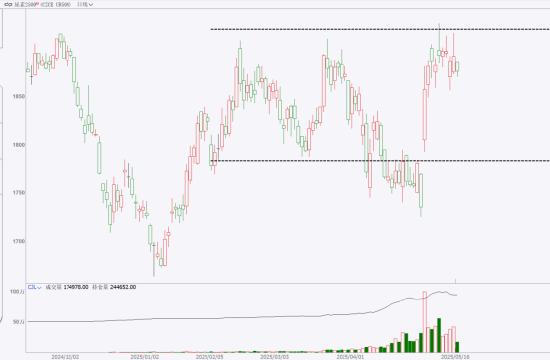
Task: Click the red M marker after contract name
Action: [38, 4]
